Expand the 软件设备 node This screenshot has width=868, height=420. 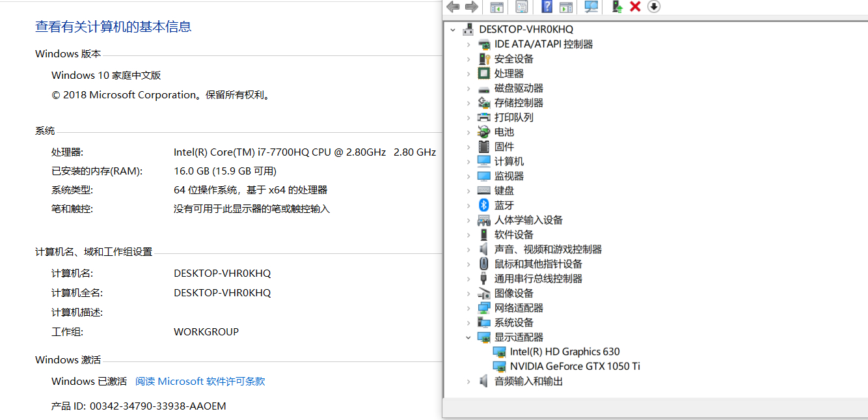click(x=468, y=234)
